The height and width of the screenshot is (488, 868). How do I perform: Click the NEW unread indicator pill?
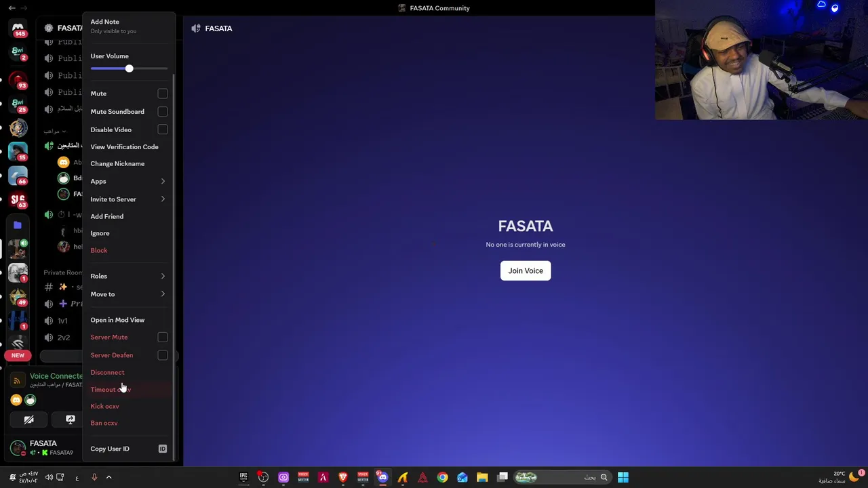pyautogui.click(x=18, y=355)
